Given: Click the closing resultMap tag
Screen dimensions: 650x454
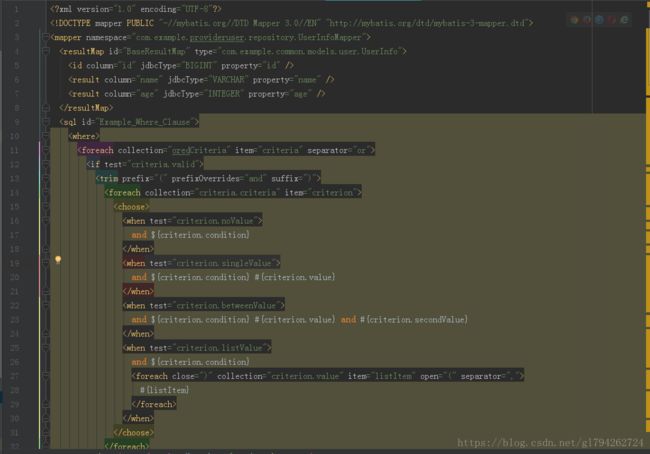Looking at the screenshot, I should coord(86,108).
